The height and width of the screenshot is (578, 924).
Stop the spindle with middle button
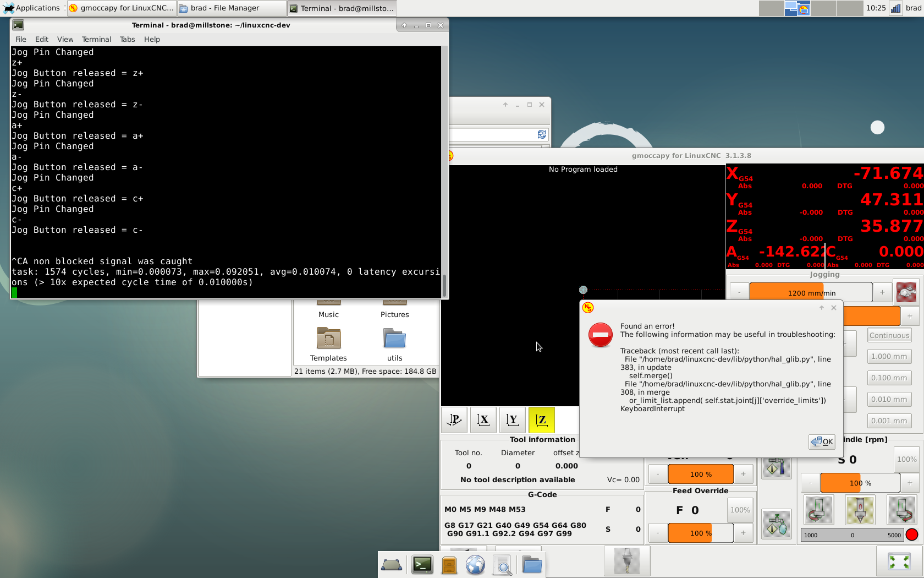click(860, 510)
